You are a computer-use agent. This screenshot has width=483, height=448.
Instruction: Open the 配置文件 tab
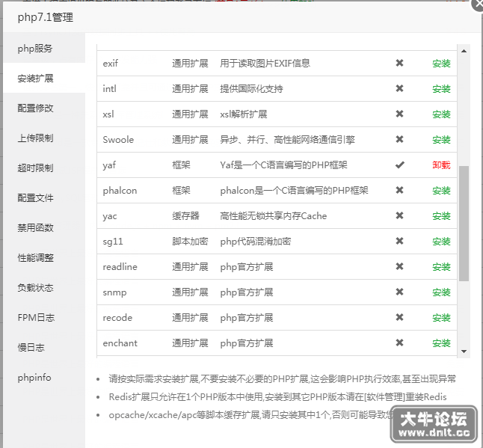[x=44, y=197]
